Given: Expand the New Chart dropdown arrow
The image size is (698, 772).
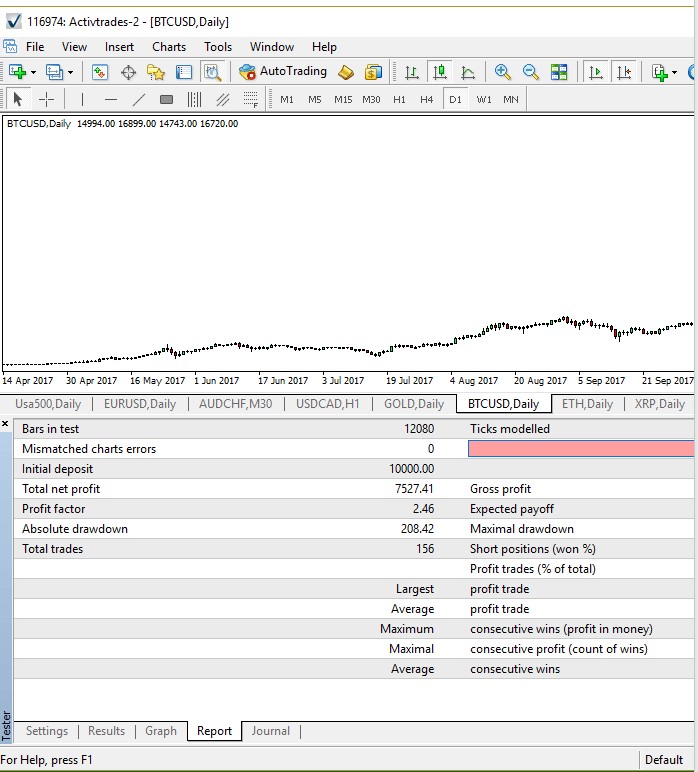Looking at the screenshot, I should pyautogui.click(x=33, y=72).
